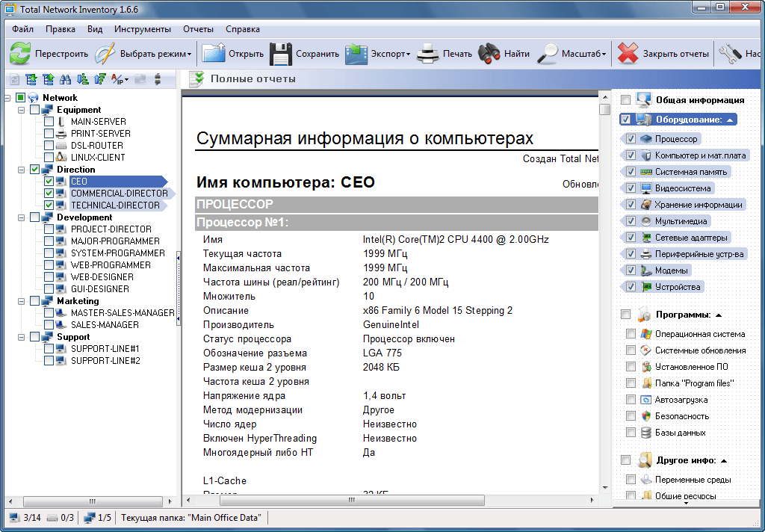Open the Правка menu
Viewport: 765px width, 532px height.
[x=61, y=29]
